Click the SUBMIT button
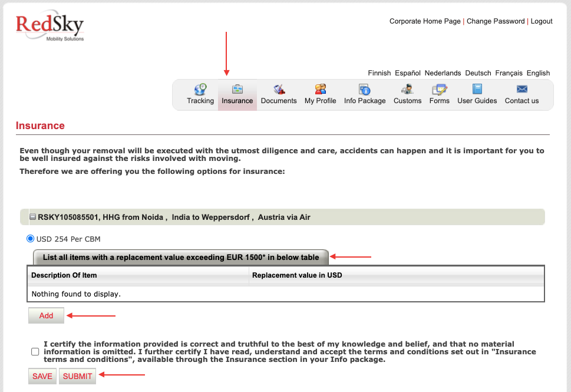Image resolution: width=571 pixels, height=392 pixels. pyautogui.click(x=77, y=376)
